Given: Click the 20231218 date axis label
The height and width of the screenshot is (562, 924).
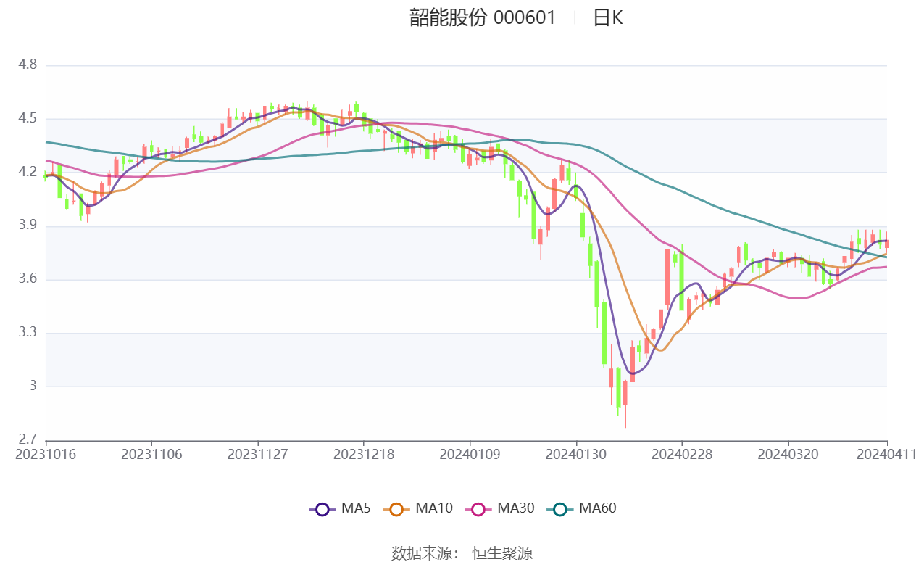Looking at the screenshot, I should [x=364, y=455].
